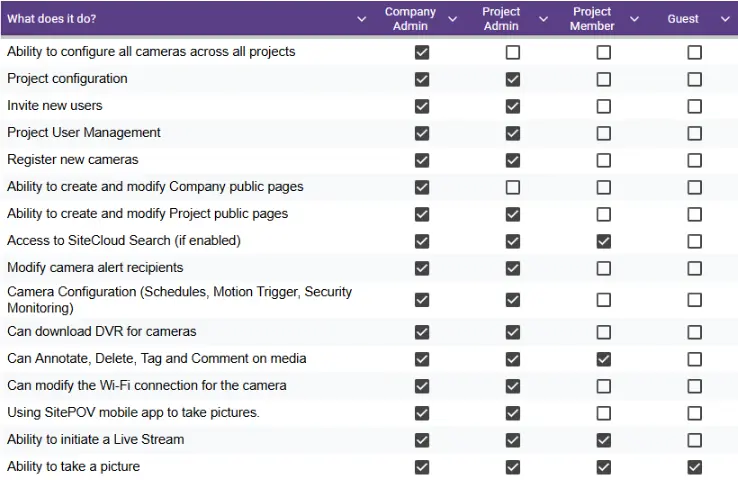The image size is (738, 480).
Task: Uncheck Project Member for SiteCloud Search access
Action: click(x=603, y=241)
